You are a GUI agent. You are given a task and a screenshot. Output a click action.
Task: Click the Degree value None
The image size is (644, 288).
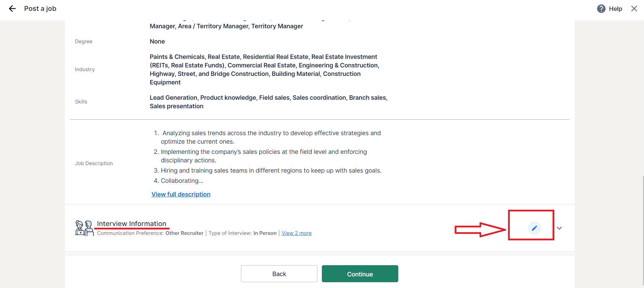[x=157, y=42]
